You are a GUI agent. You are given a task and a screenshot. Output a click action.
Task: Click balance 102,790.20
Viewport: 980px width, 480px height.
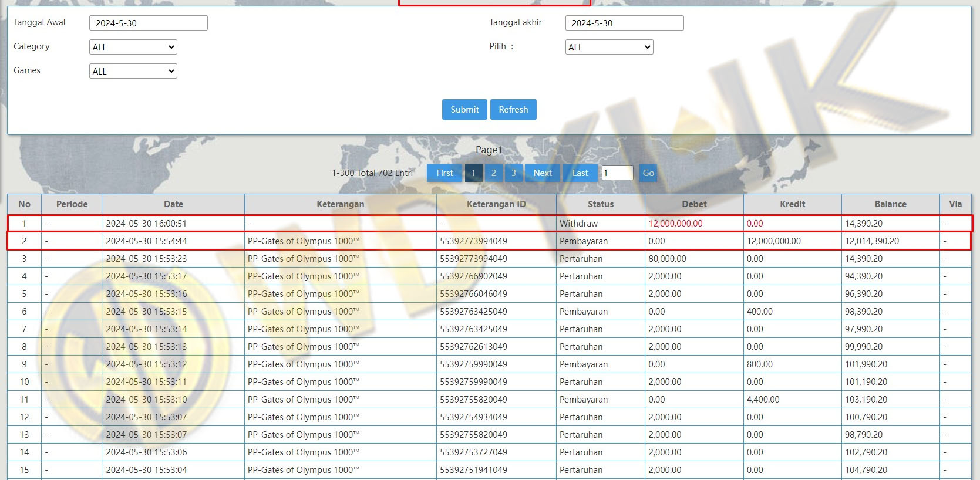coord(866,452)
